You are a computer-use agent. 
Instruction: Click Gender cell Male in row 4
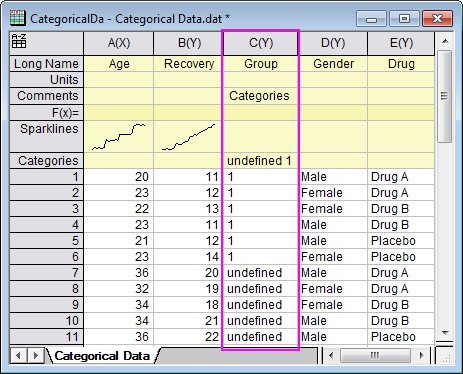click(x=333, y=225)
